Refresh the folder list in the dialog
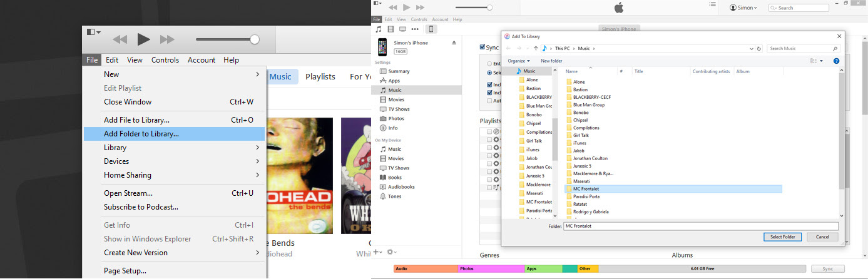Screen dimensions: 868x279 tap(759, 48)
